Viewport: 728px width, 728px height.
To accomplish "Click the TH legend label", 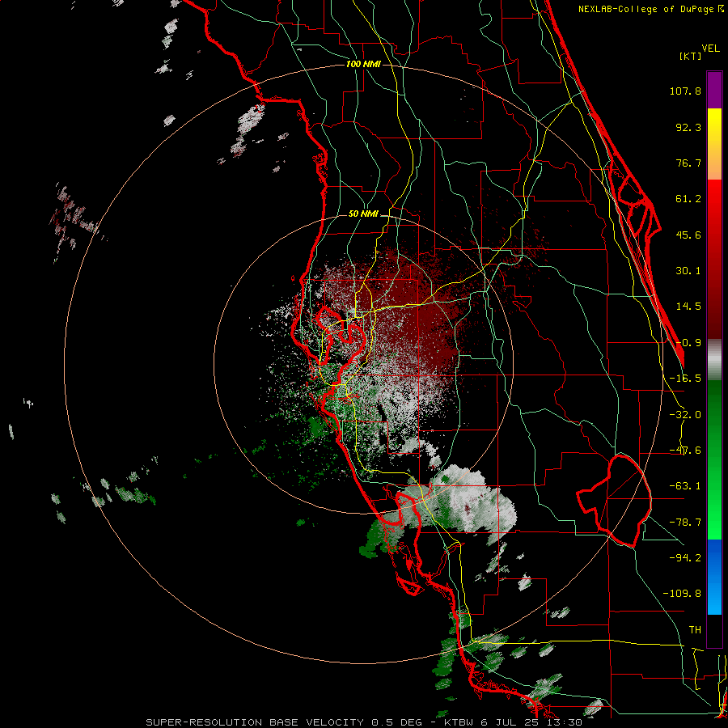I will click(x=695, y=630).
